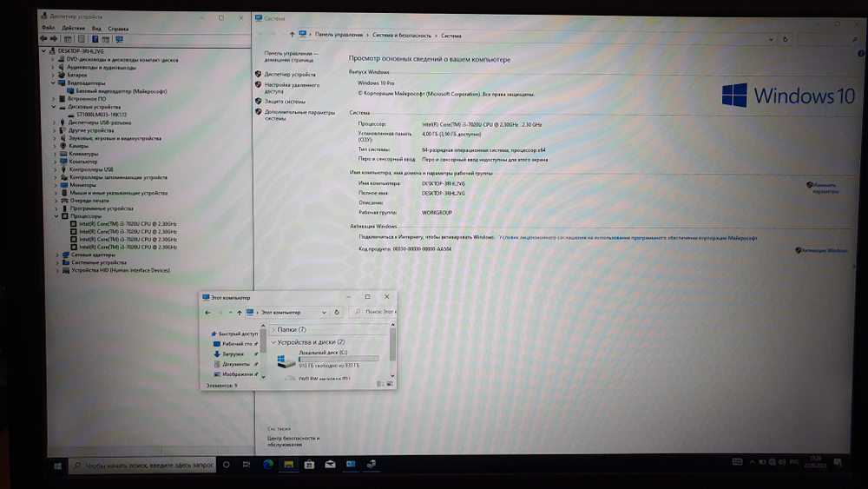Open Диспетчер устройств link in System window
Viewport: 868px width, 489px height.
[290, 74]
